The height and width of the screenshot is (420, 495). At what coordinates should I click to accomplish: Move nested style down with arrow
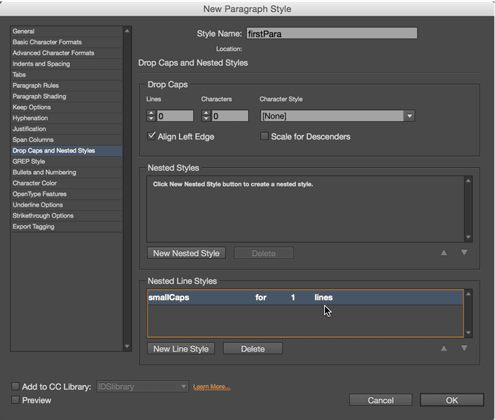coord(464,253)
